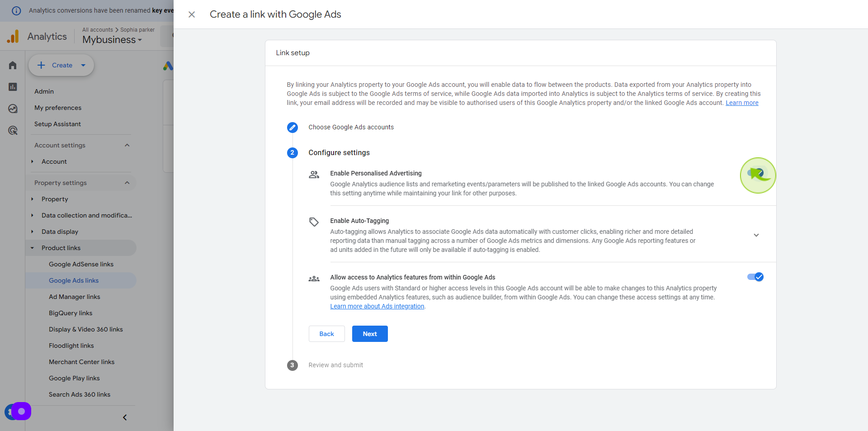The width and height of the screenshot is (868, 431).
Task: Collapse Property settings section
Action: [x=127, y=183]
